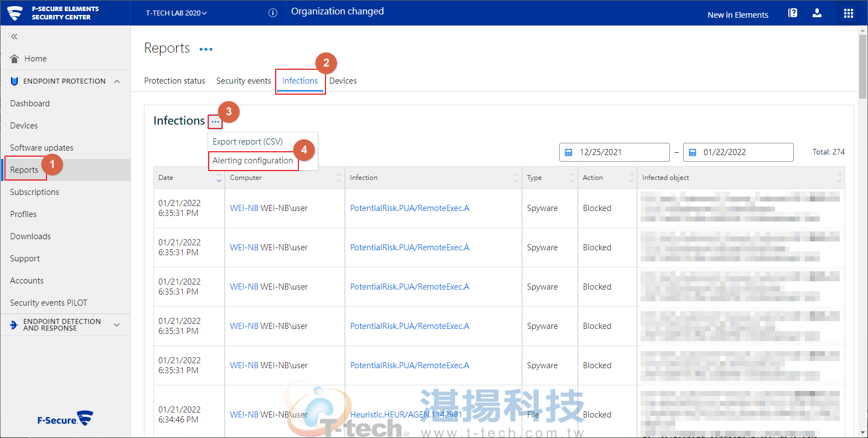
Task: Sort table by Computer column arrows
Action: point(339,178)
